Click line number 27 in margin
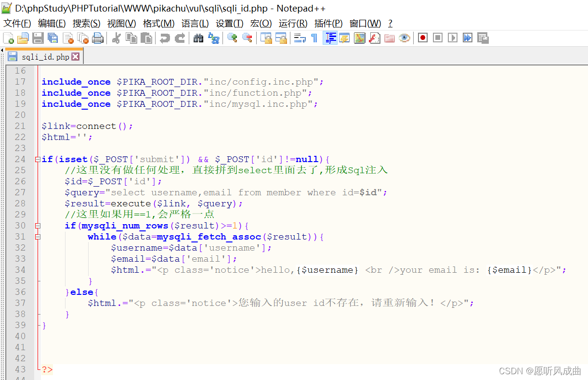This screenshot has height=380, width=588. (x=20, y=192)
